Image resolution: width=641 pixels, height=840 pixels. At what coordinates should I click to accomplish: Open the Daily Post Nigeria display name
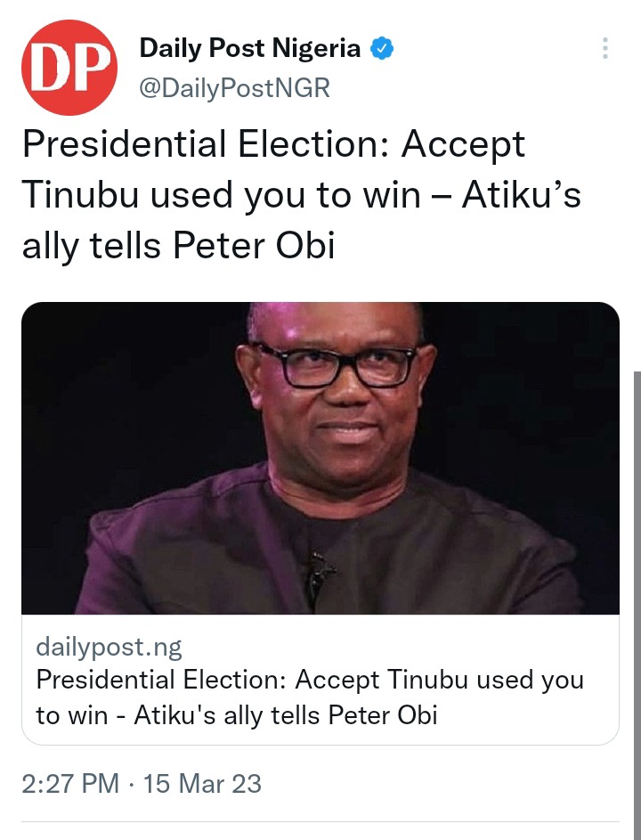pos(249,48)
